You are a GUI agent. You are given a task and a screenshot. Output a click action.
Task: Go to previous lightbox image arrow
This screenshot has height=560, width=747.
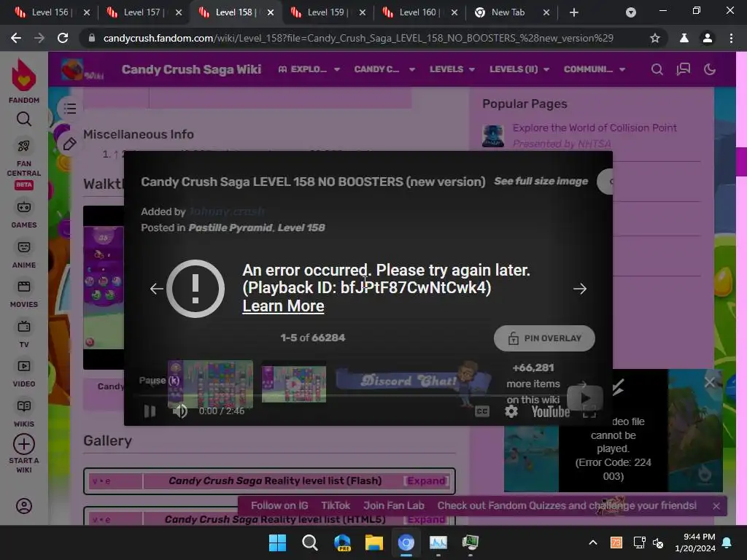pyautogui.click(x=156, y=289)
